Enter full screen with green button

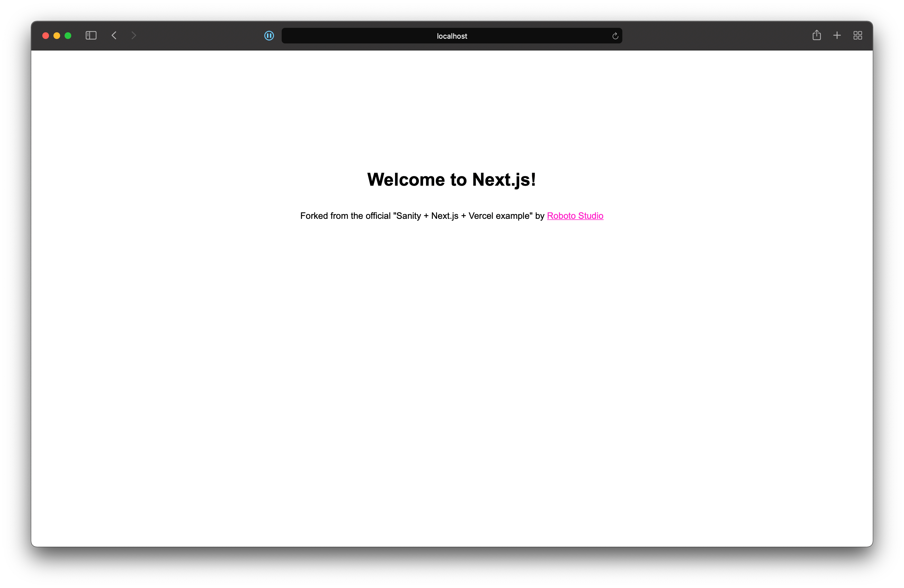pyautogui.click(x=68, y=36)
